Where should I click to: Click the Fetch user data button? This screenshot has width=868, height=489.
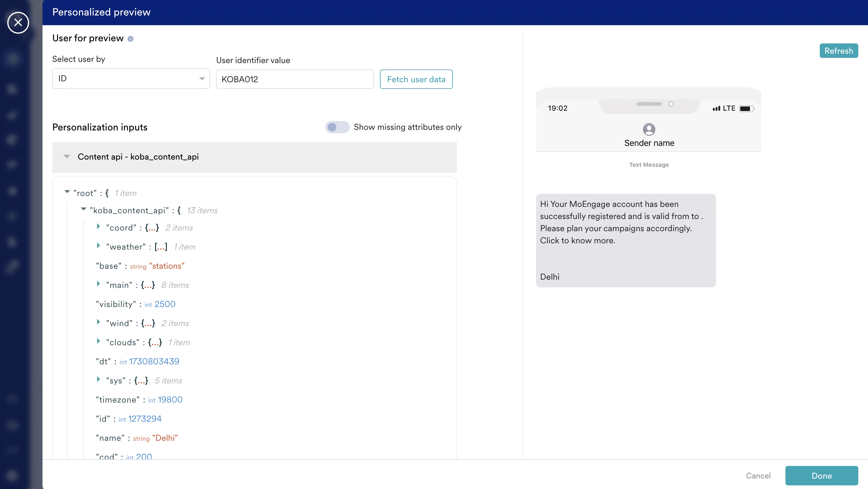[416, 79]
